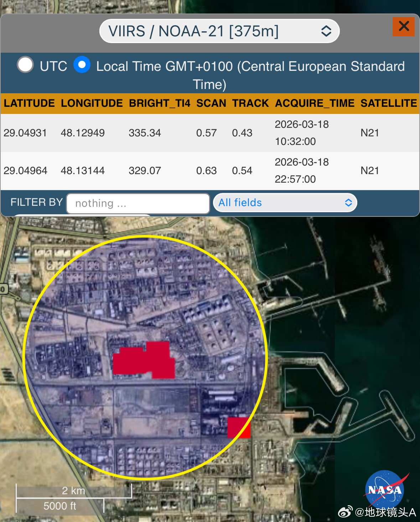Viewport: 420px width, 522px height.
Task: Sort table by the LATITUDE column header
Action: point(29,103)
